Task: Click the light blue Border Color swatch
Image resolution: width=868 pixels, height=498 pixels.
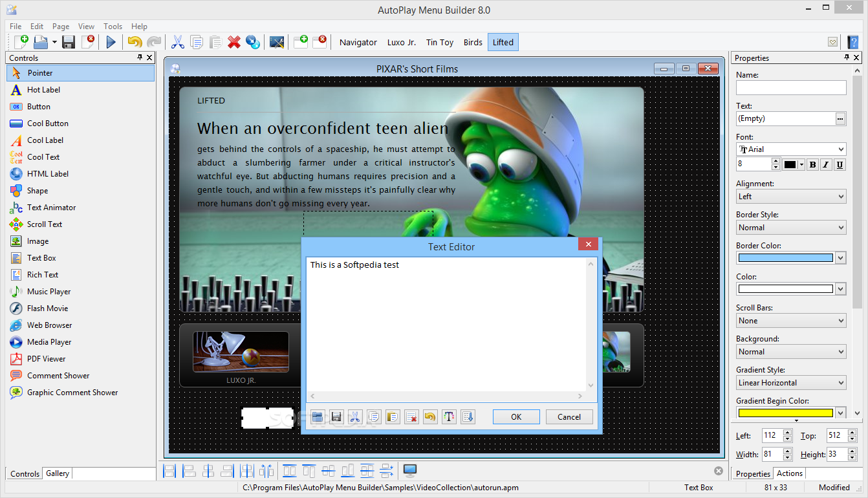Action: click(785, 258)
